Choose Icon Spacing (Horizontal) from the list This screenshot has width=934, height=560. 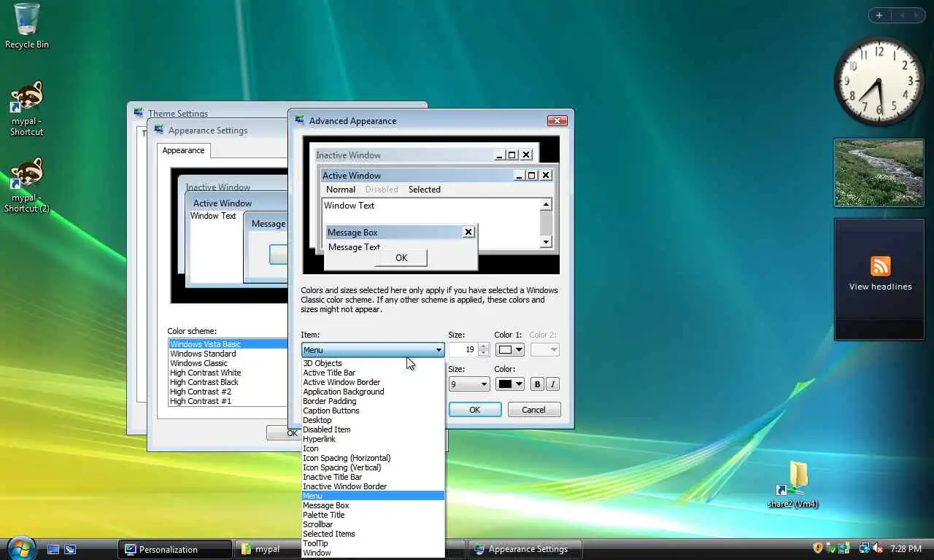373,458
